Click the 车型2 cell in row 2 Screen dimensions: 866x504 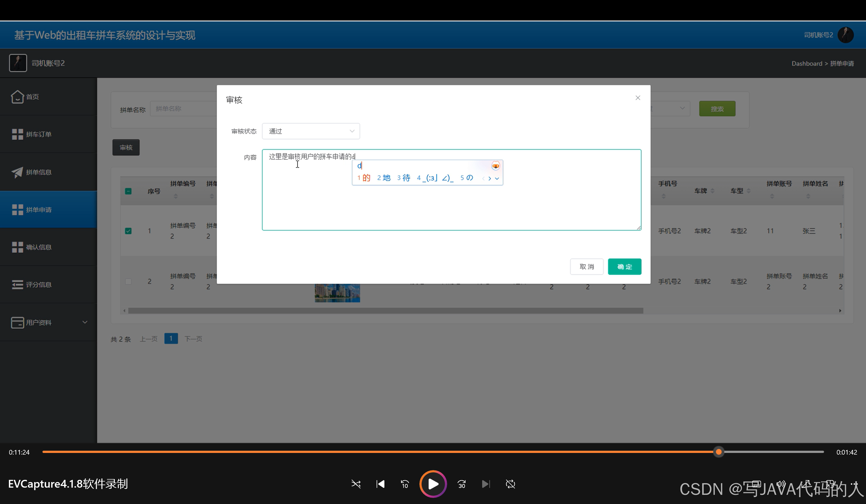coord(739,281)
